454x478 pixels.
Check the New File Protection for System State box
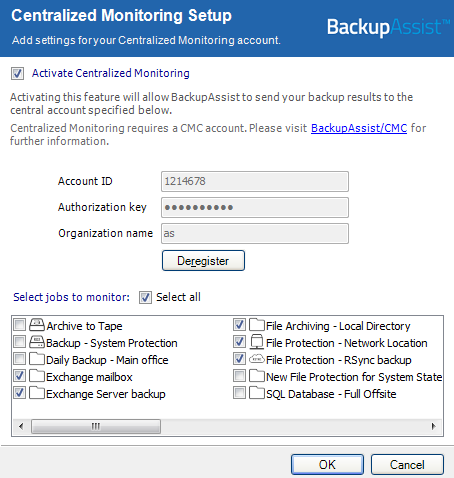point(239,376)
